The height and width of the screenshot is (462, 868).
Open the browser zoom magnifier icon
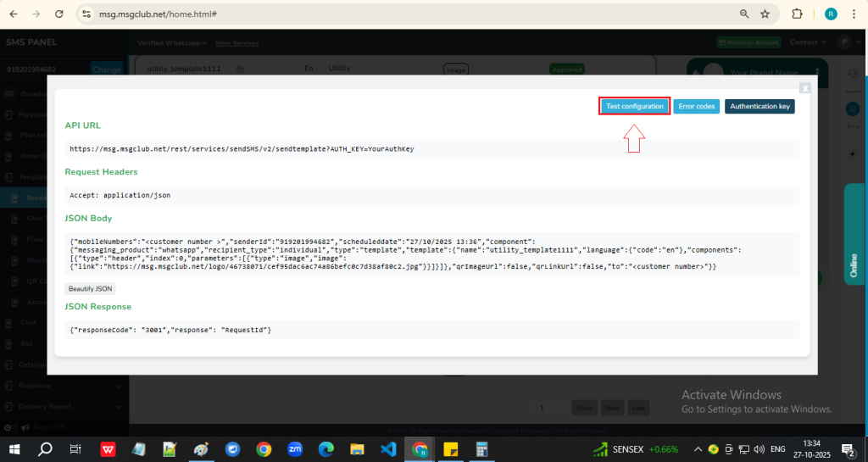pos(744,14)
